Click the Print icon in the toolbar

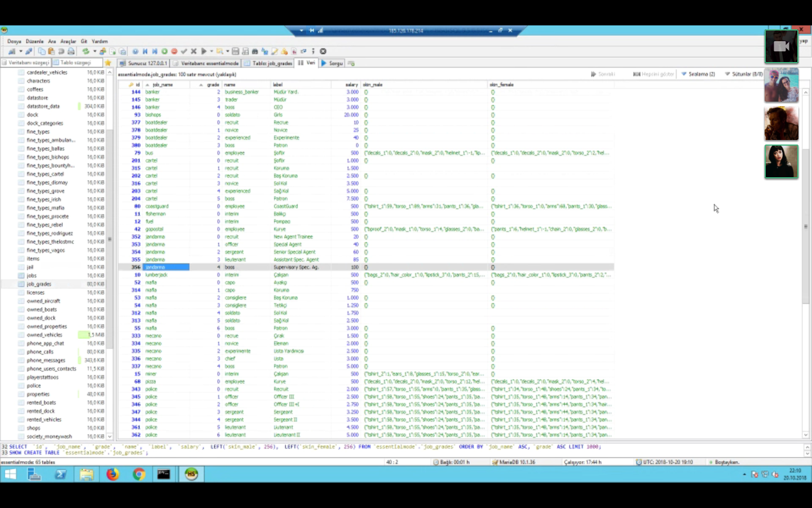pyautogui.click(x=71, y=51)
